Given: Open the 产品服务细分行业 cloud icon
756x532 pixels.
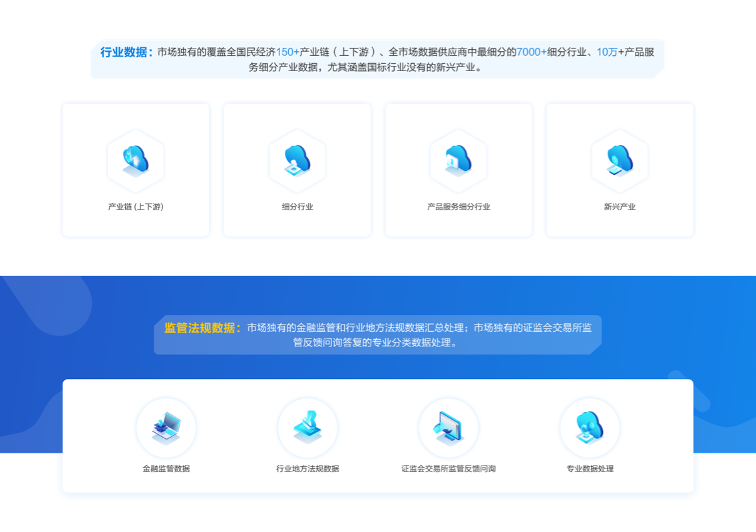Looking at the screenshot, I should coord(458,160).
